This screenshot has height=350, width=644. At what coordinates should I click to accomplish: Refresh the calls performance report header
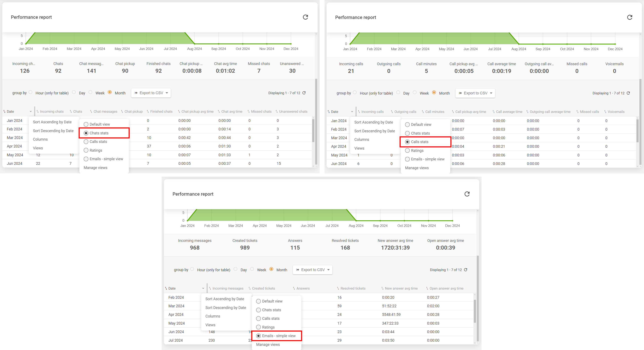pos(629,17)
